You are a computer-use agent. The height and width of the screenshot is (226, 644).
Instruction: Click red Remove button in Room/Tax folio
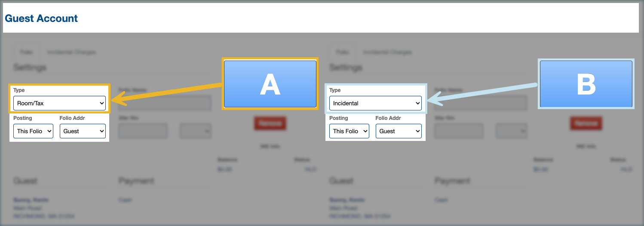[270, 123]
